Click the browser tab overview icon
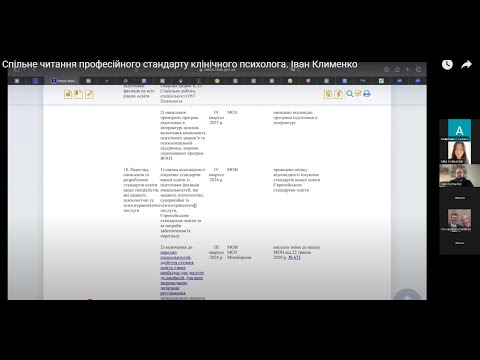This screenshot has height=360, width=480. 418,69
